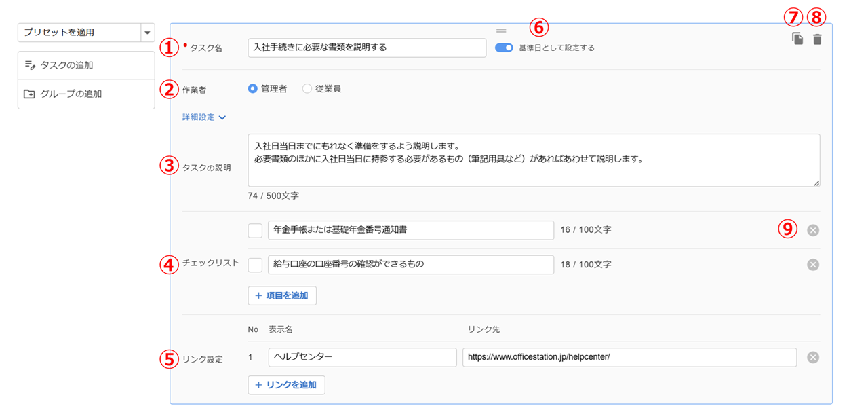Remove the 年金手帳 checklist item
868x408 pixels.
[813, 230]
